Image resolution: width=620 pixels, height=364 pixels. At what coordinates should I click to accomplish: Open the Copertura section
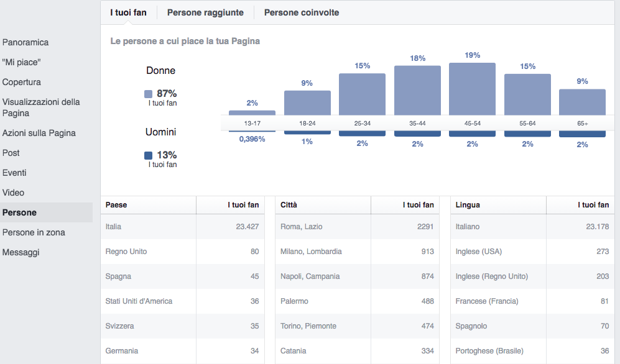coord(23,82)
